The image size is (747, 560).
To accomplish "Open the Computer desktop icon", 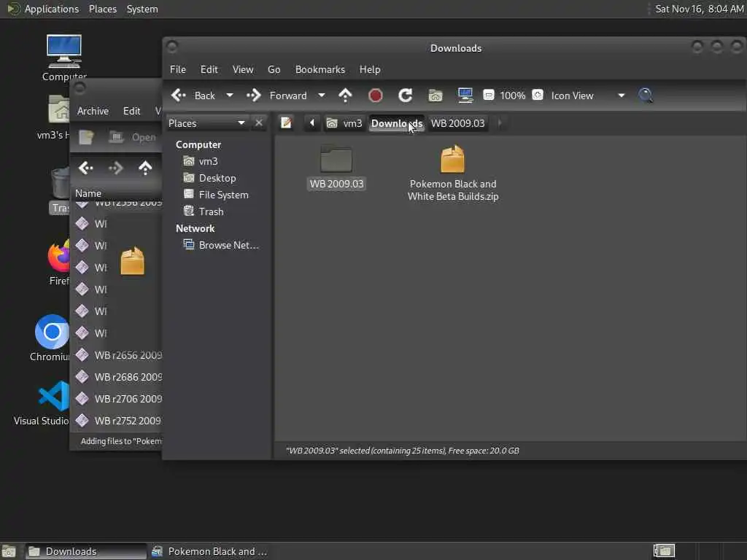I will (x=64, y=58).
